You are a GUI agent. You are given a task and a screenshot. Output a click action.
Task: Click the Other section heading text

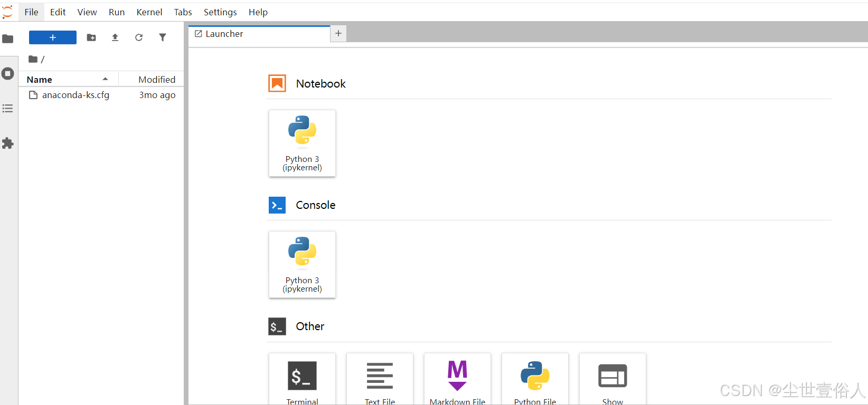tap(310, 326)
